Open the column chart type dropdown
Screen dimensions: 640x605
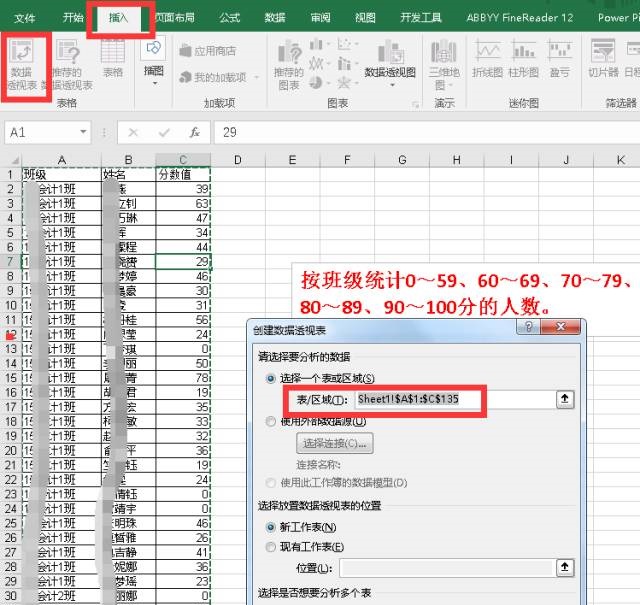pyautogui.click(x=320, y=44)
